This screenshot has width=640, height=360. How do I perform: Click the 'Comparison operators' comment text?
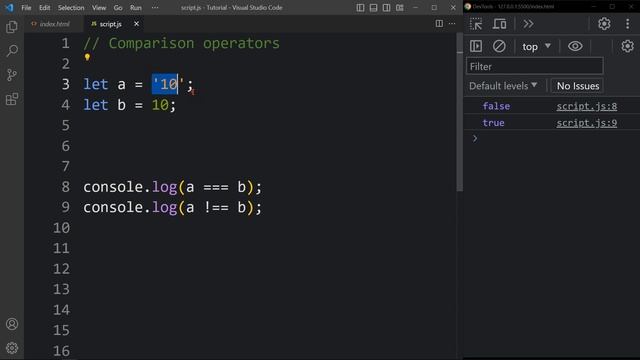point(194,43)
